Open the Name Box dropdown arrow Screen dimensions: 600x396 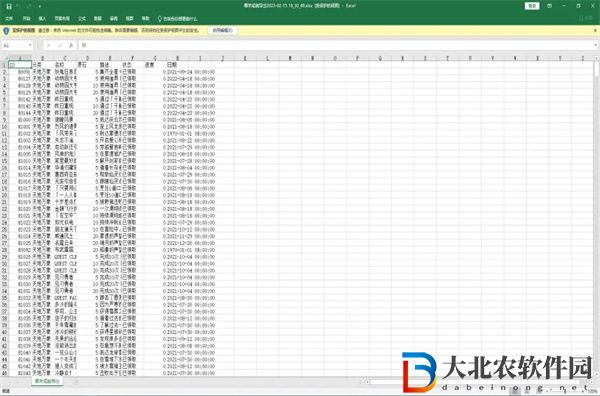coord(30,45)
